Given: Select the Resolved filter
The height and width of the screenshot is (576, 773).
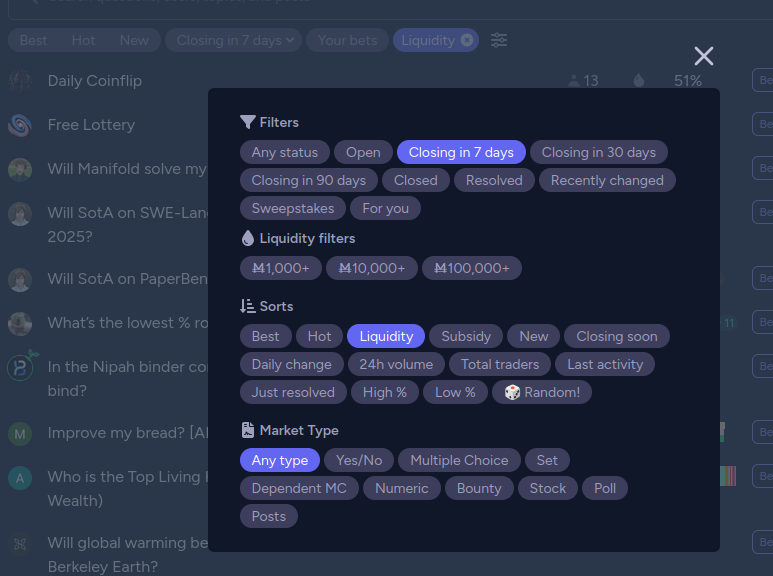Looking at the screenshot, I should pyautogui.click(x=494, y=180).
